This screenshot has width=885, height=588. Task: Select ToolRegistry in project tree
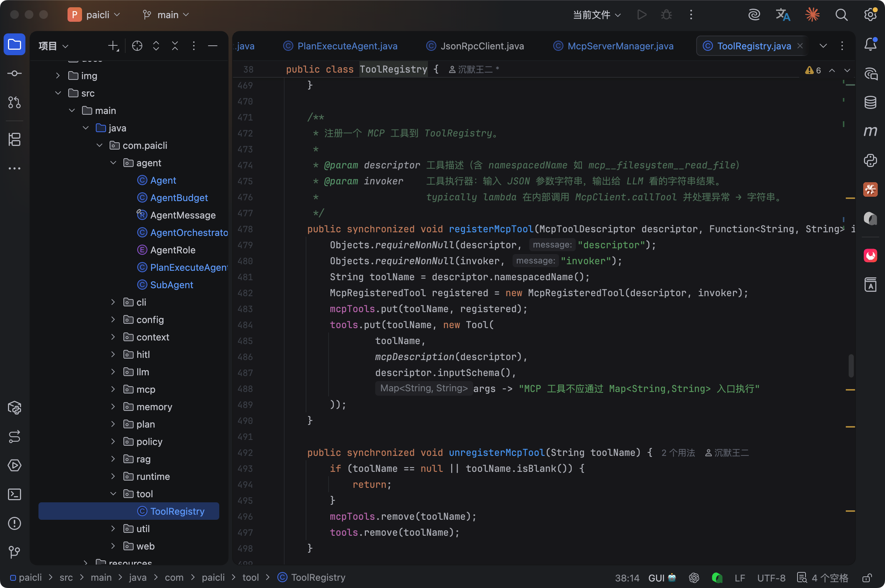pos(129,511)
